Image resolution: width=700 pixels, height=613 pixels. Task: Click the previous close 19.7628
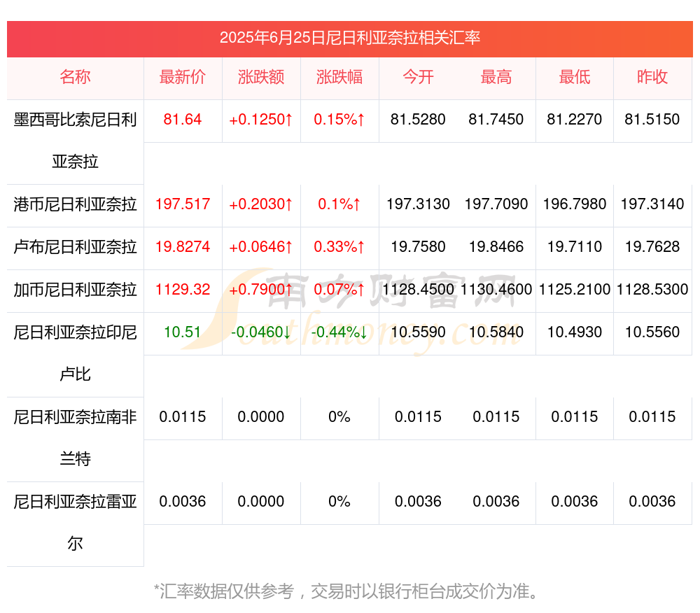(652, 247)
